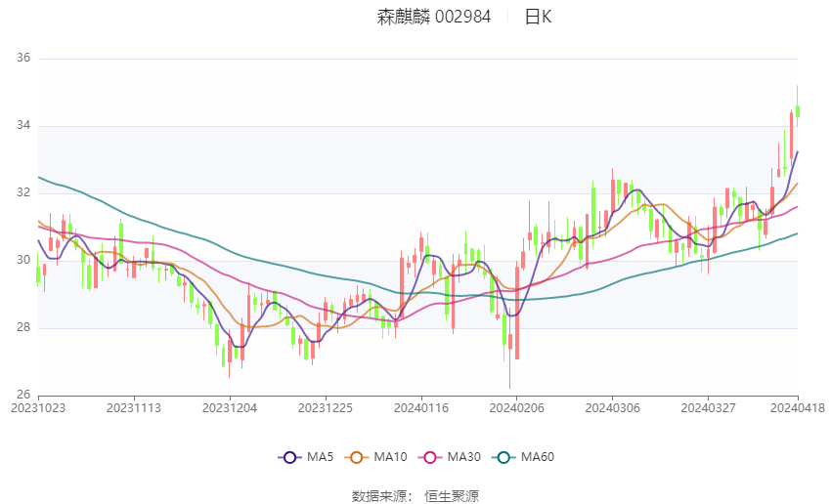
Task: Click the 恒生聚源 data source text
Action: 452,496
